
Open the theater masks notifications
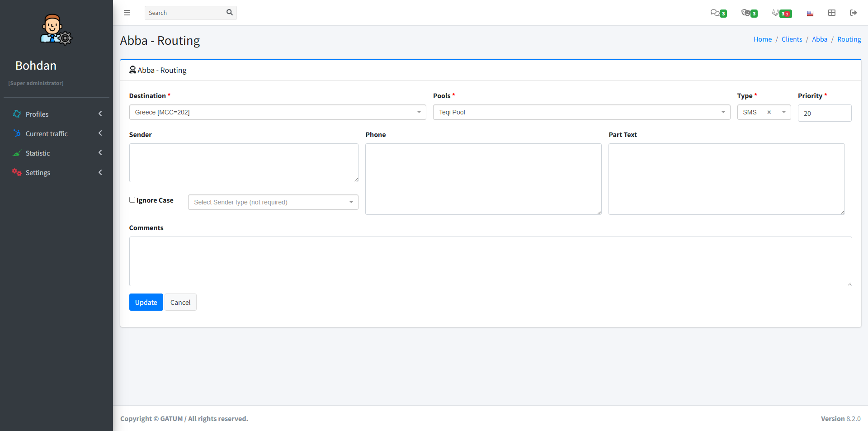pos(749,13)
